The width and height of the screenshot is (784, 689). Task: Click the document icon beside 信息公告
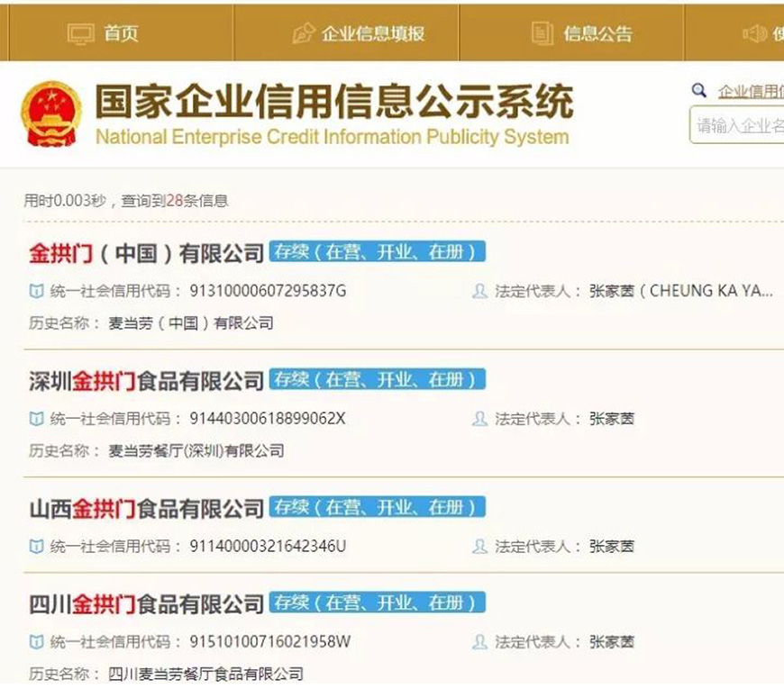click(x=542, y=33)
